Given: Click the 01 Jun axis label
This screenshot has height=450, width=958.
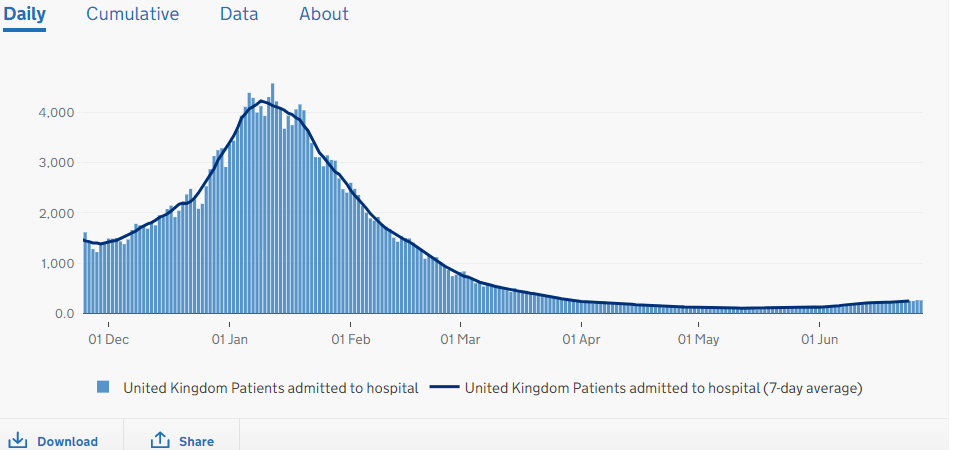Looking at the screenshot, I should [x=819, y=340].
